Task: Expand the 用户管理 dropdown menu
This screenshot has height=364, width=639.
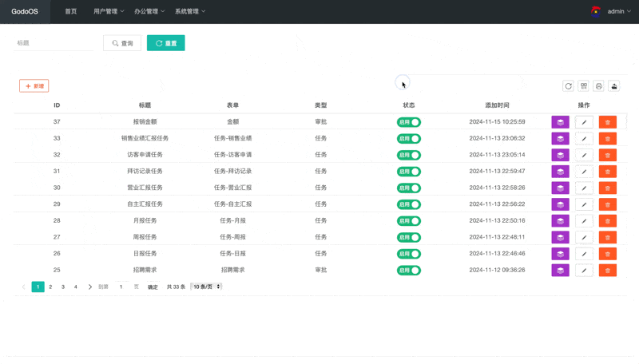Action: [x=109, y=11]
